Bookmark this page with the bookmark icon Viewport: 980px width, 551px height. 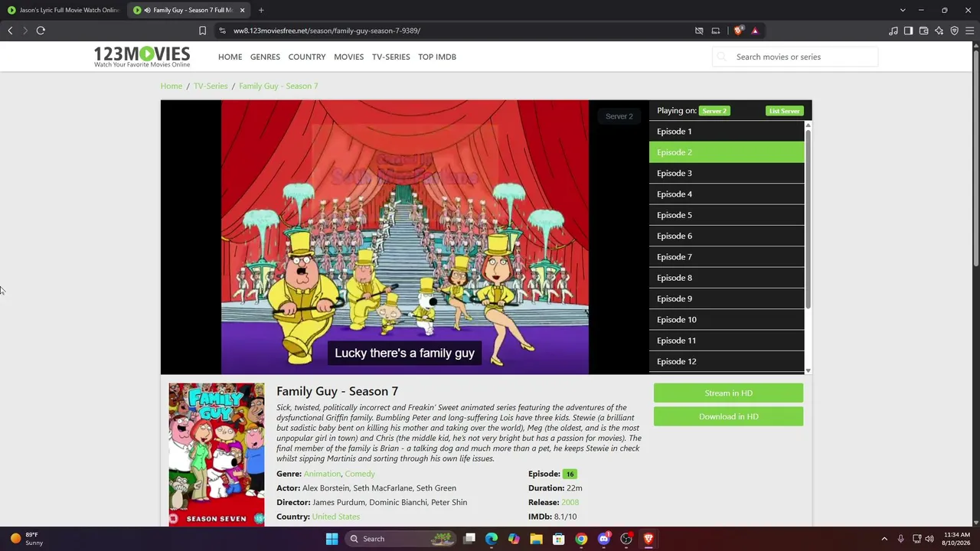click(x=202, y=31)
